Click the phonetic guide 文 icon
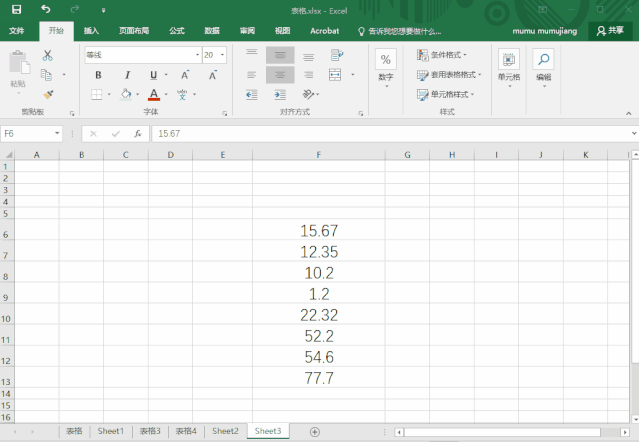 click(182, 95)
